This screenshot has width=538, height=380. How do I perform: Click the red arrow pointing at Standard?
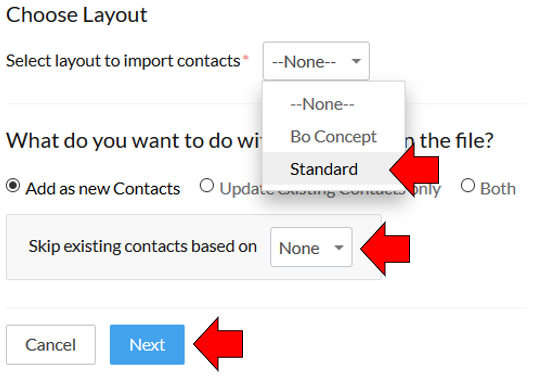pos(414,170)
